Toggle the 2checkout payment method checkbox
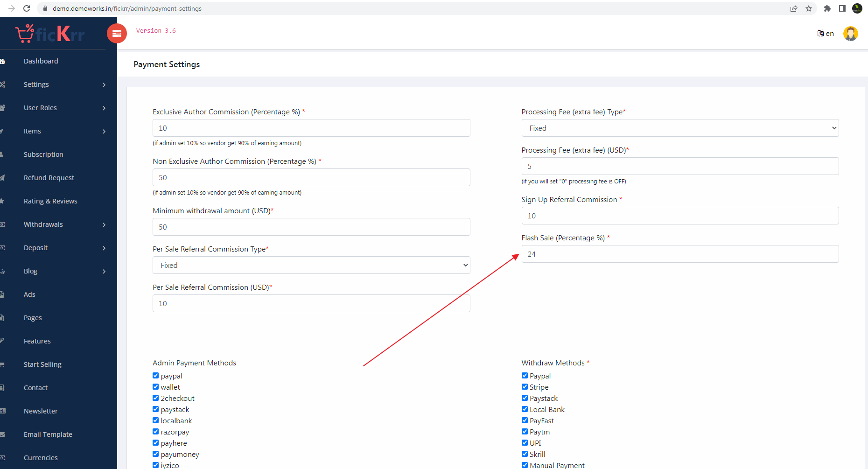The height and width of the screenshot is (469, 868). click(x=156, y=398)
